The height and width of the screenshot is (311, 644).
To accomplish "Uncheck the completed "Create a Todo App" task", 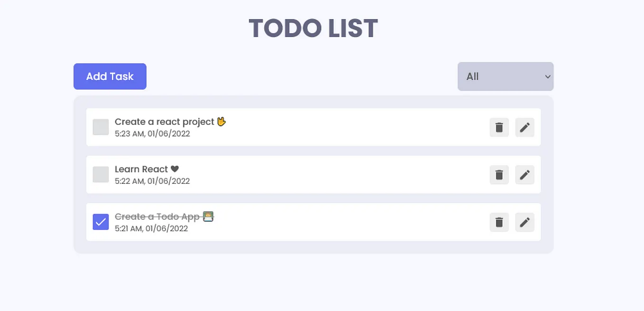I will [x=101, y=222].
